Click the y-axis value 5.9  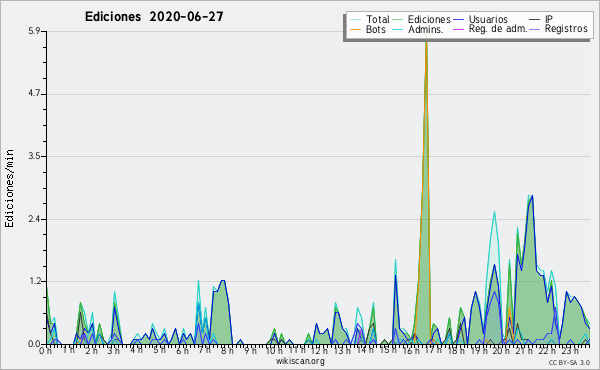34,31
